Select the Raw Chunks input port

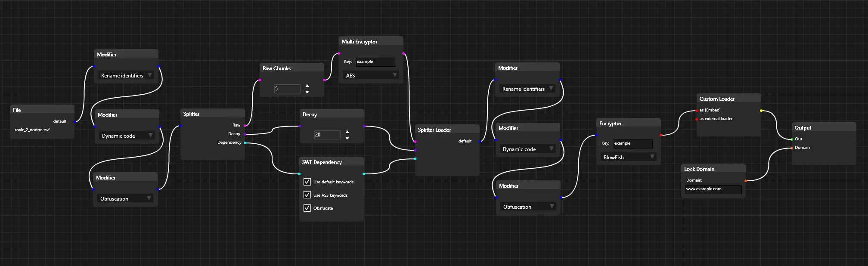click(260, 80)
